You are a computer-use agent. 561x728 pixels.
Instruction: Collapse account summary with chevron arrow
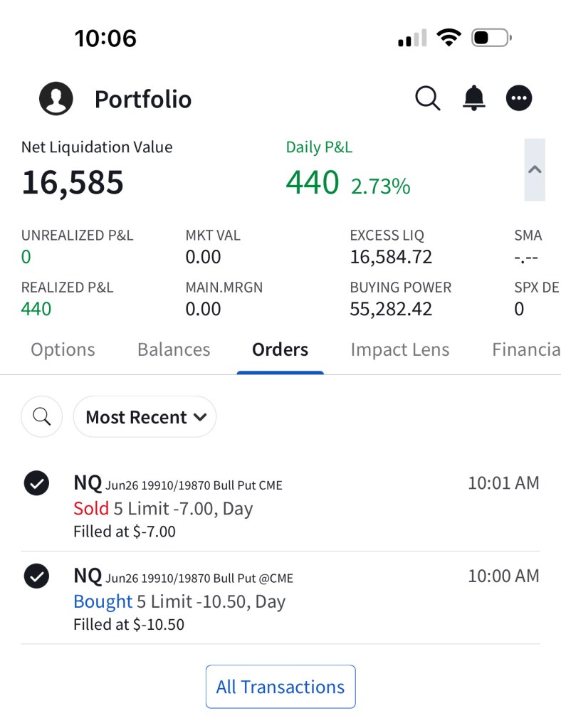click(x=535, y=169)
